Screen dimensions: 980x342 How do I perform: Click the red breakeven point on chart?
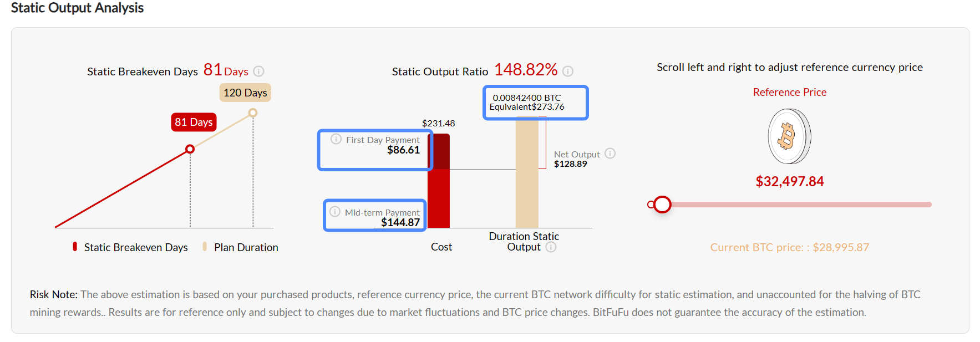[190, 149]
